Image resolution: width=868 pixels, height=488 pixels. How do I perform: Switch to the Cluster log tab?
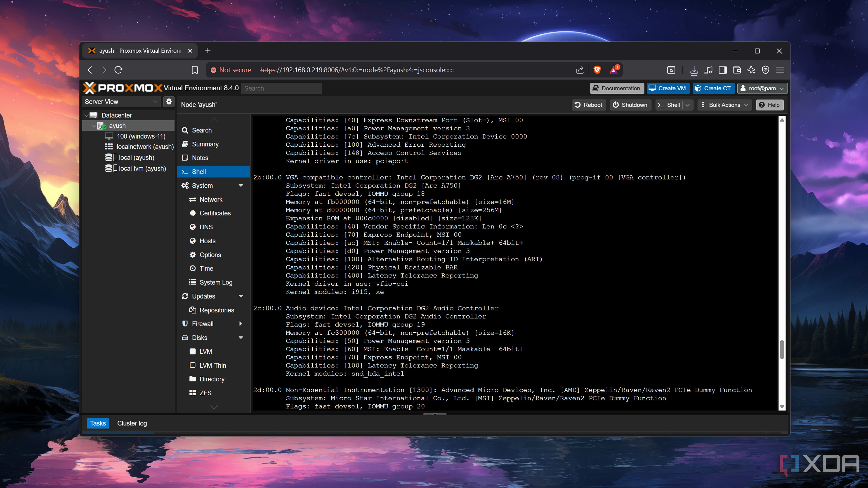[x=132, y=423]
